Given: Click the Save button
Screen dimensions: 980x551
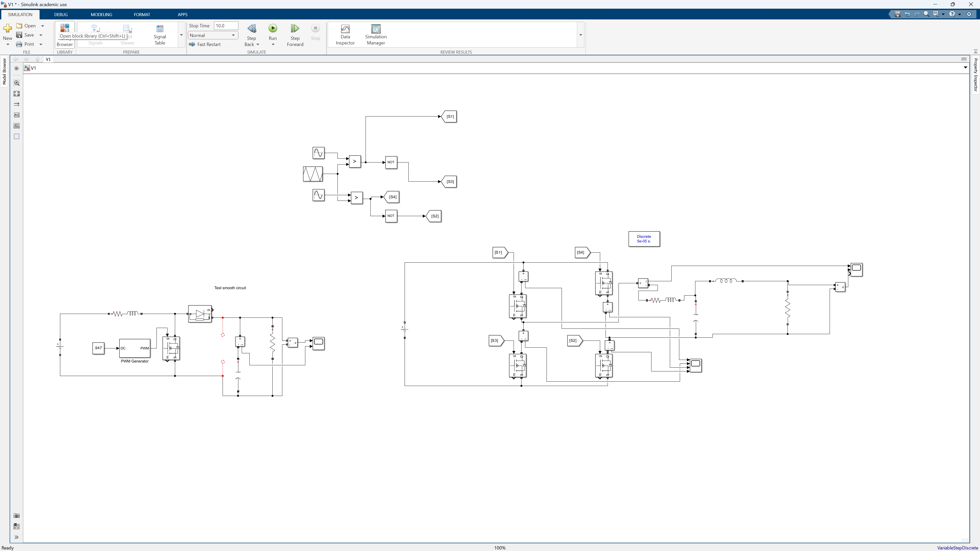Looking at the screenshot, I should click(x=25, y=35).
